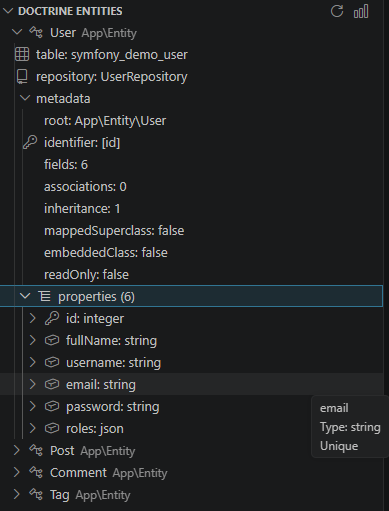Expand the Comment entity node

click(16, 472)
